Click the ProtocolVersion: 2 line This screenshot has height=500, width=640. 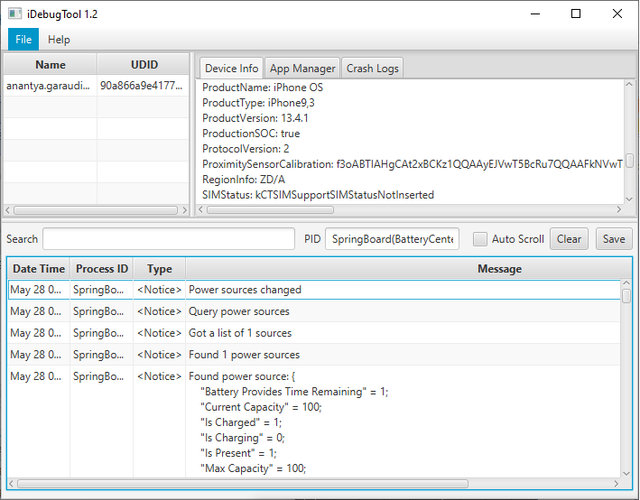[246, 149]
